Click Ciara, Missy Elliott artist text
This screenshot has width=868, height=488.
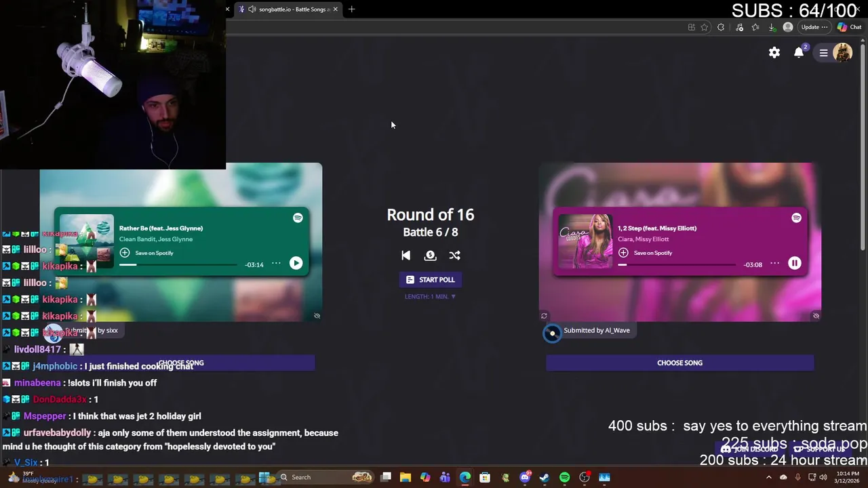(644, 239)
